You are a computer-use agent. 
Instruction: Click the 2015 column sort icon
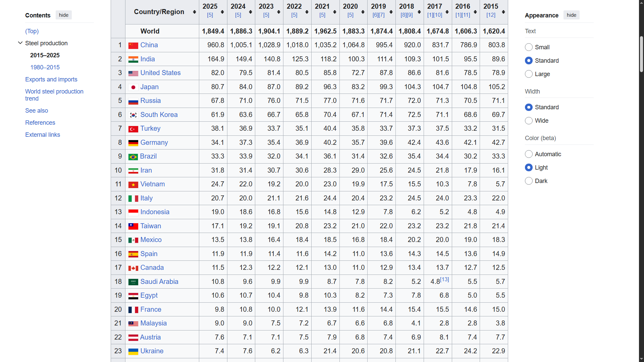[x=503, y=12]
